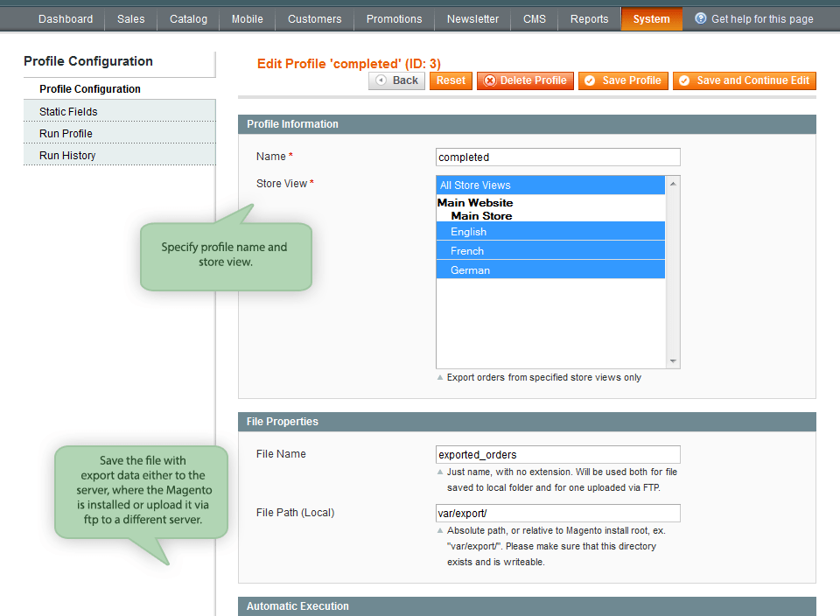The image size is (840, 616).
Task: Select All Store Views option
Action: tap(550, 185)
